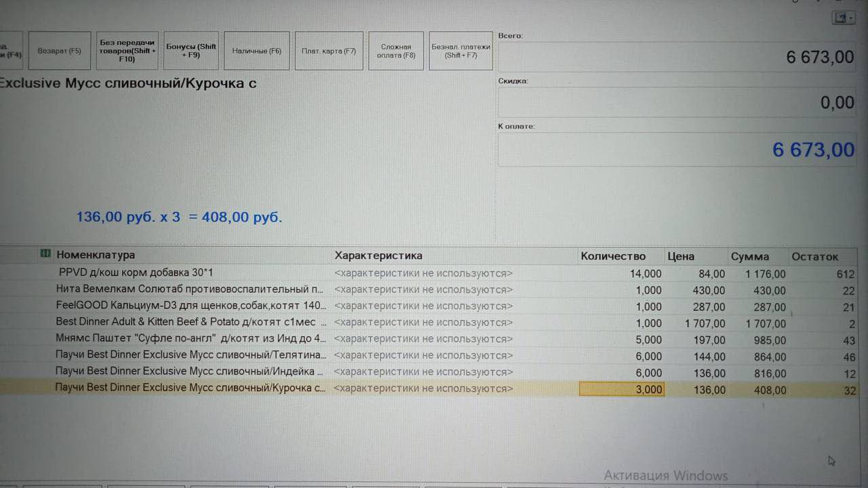The height and width of the screenshot is (488, 868).
Task: Click the Сумма column header
Action: click(x=749, y=257)
